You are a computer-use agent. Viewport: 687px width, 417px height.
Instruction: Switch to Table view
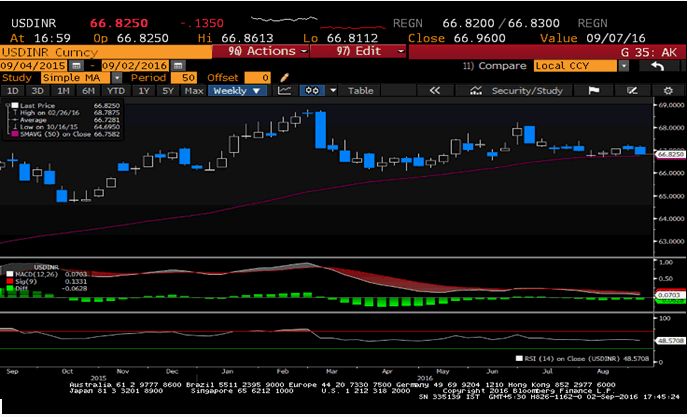pos(361,91)
